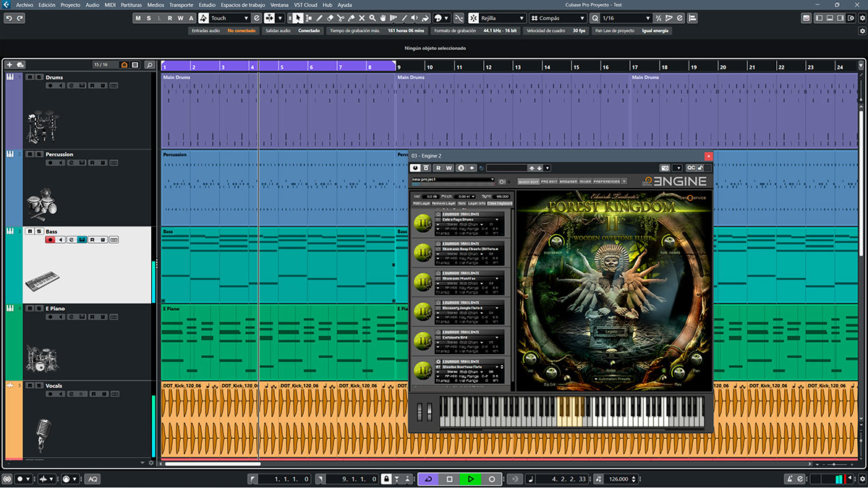Open the Transporte menu

click(x=182, y=4)
